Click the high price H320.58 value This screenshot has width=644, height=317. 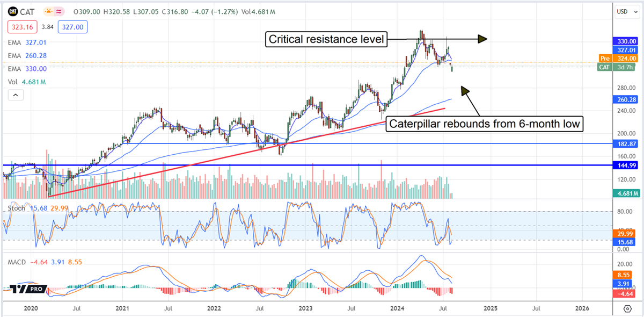(x=118, y=11)
